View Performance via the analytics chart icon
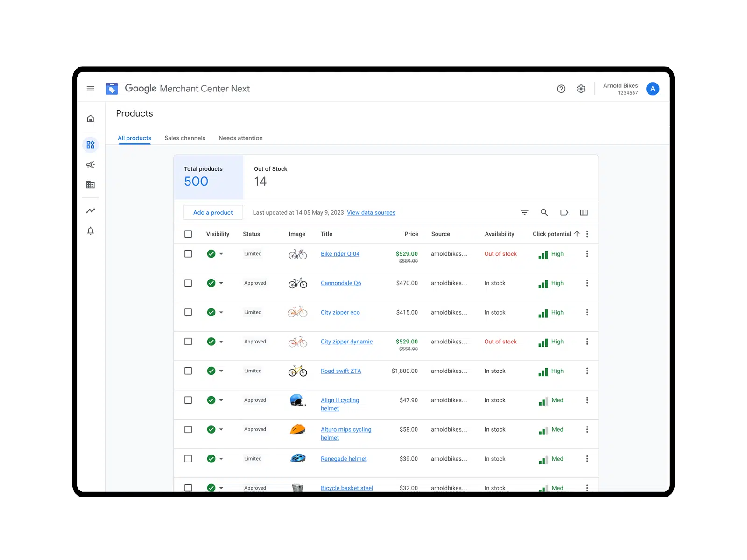This screenshot has width=747, height=560. coord(90,210)
